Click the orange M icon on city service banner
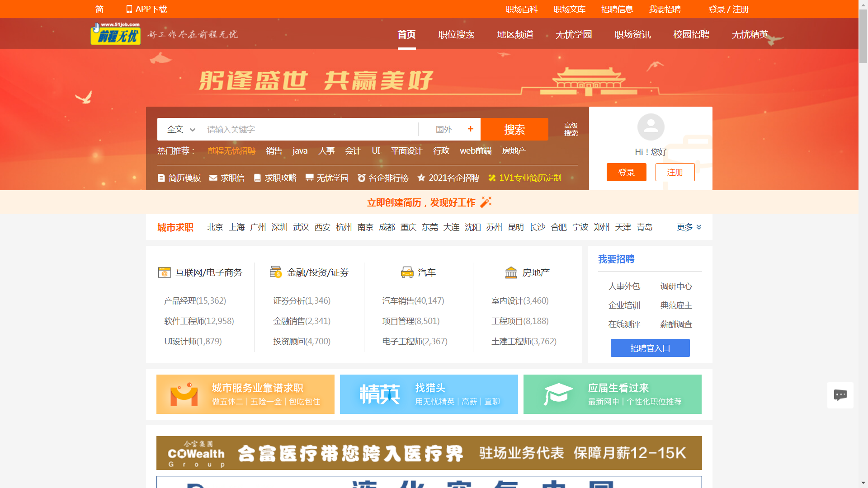This screenshot has height=488, width=868. (184, 394)
